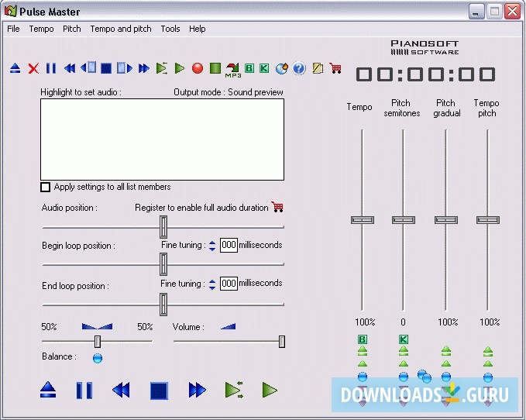526x420 pixels.
Task: Set end loop marker icon in toolbar
Action: pos(125,68)
